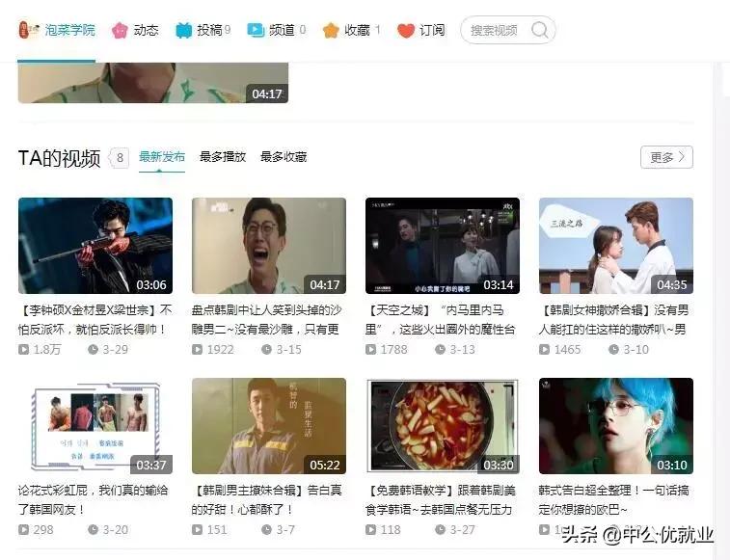This screenshot has width=730, height=560.
Task: Sort videos by 最多收藏
Action: [284, 157]
